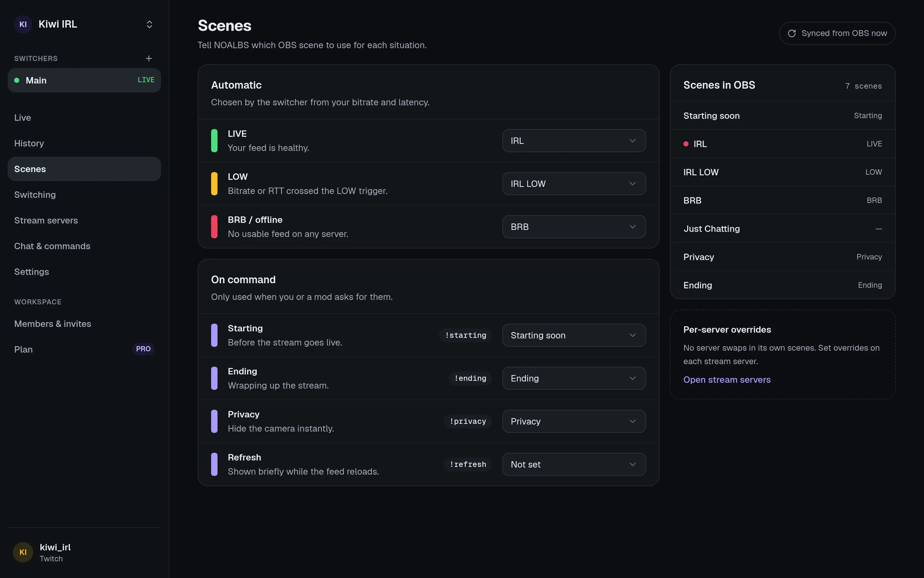The image size is (924, 578).
Task: Select Just Chatting in OBS scene list
Action: click(782, 229)
